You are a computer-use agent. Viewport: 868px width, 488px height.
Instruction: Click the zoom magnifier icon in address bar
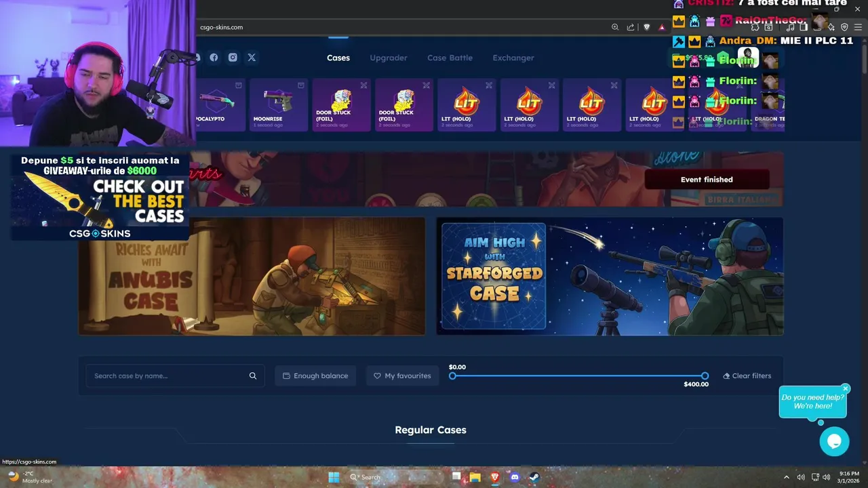point(615,27)
